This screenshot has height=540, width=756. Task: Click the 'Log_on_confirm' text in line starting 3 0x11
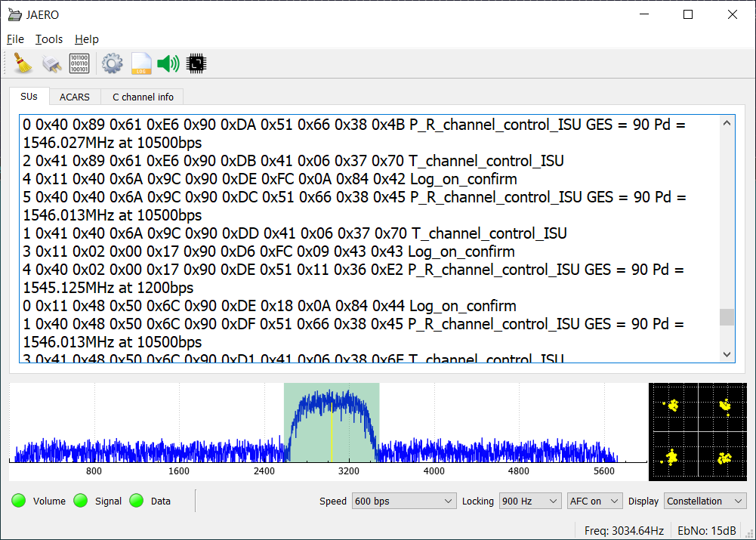(461, 251)
